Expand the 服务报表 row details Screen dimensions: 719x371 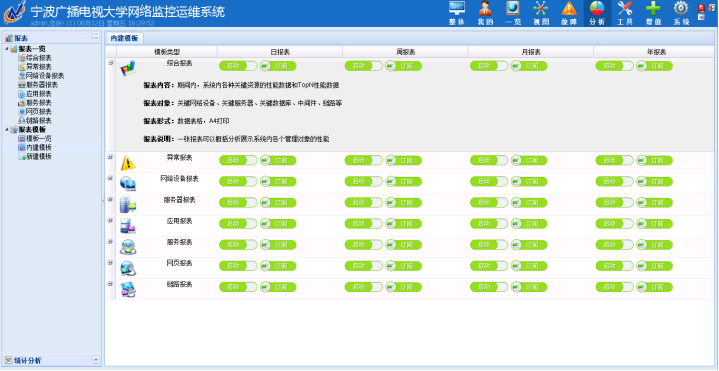point(111,241)
